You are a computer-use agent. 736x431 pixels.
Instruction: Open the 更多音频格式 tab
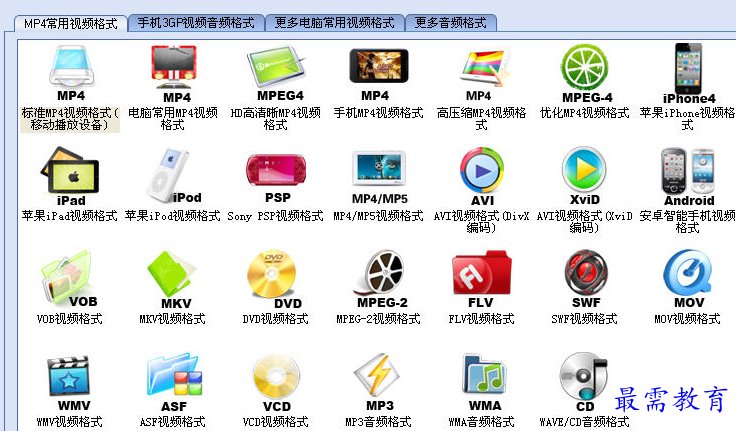[451, 23]
